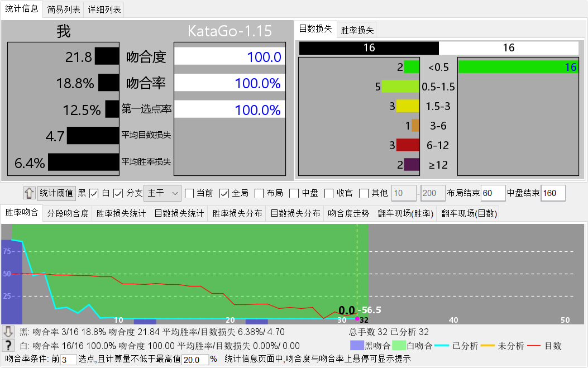Click the orange 3-6 loss bar
Viewport: 588px width, 368px height.
pos(415,125)
